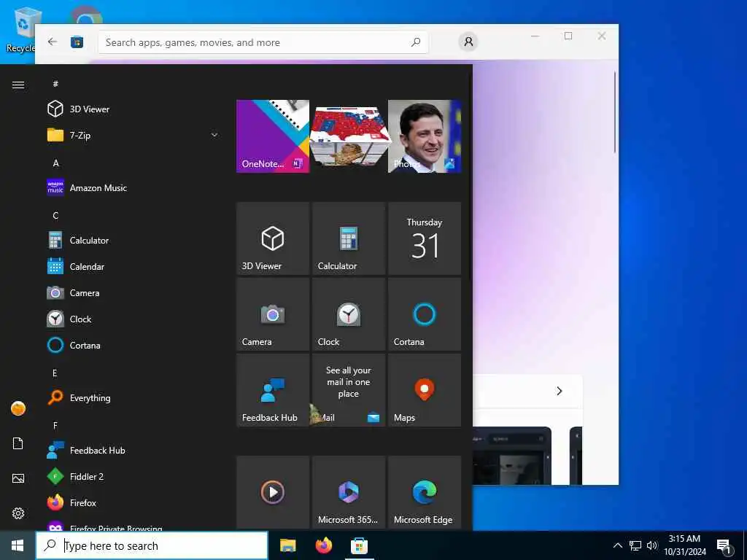Open Calculator from the app list
The image size is (747, 560).
point(133,240)
